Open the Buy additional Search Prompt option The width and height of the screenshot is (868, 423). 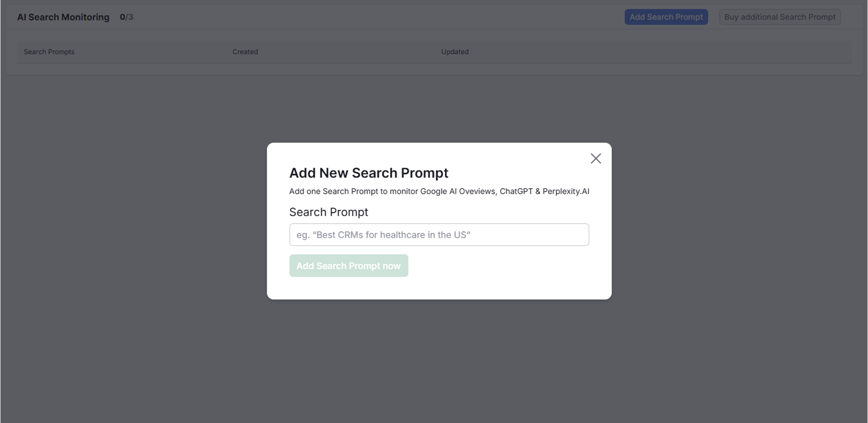tap(780, 17)
